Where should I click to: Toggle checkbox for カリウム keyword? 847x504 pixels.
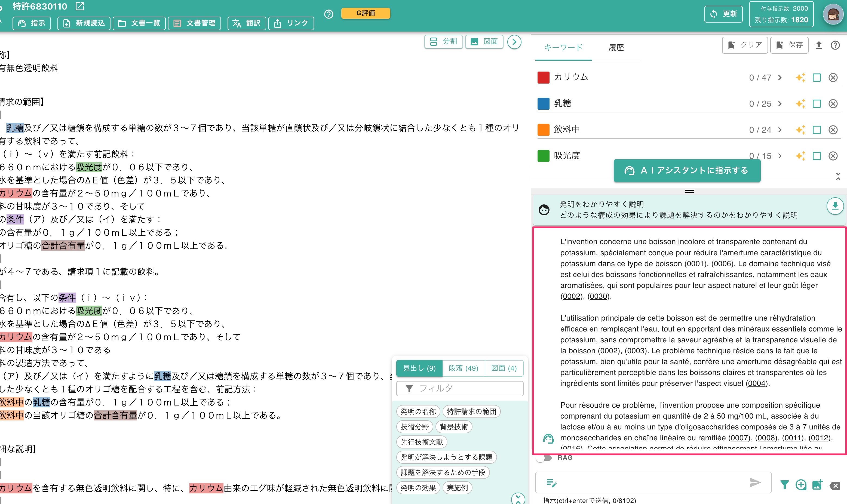[x=817, y=78]
